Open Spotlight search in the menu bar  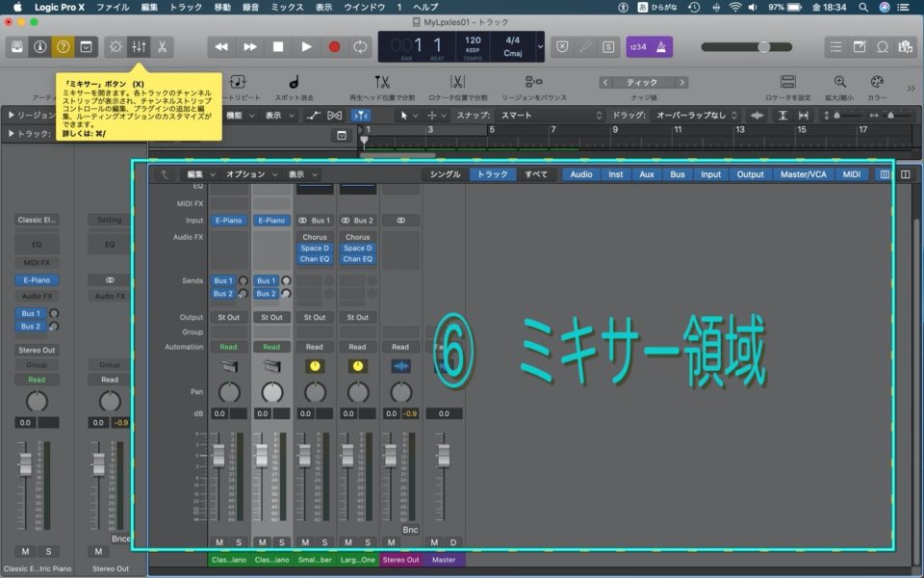(x=863, y=7)
